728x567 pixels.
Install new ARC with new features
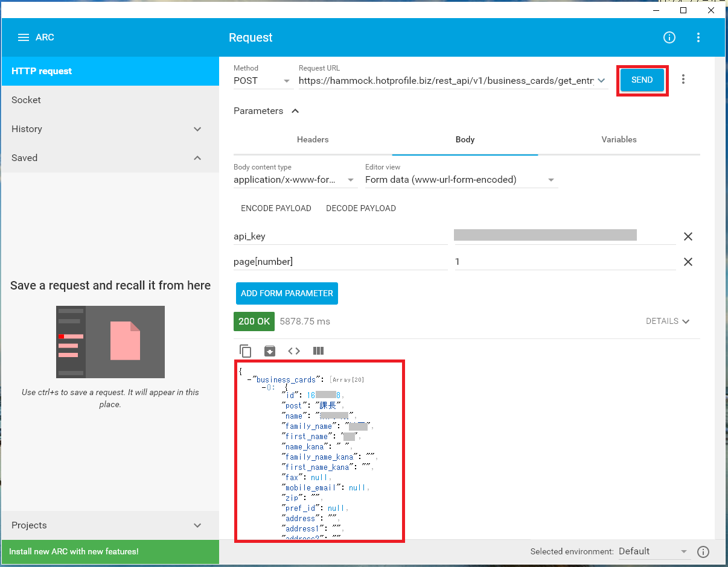pos(110,551)
